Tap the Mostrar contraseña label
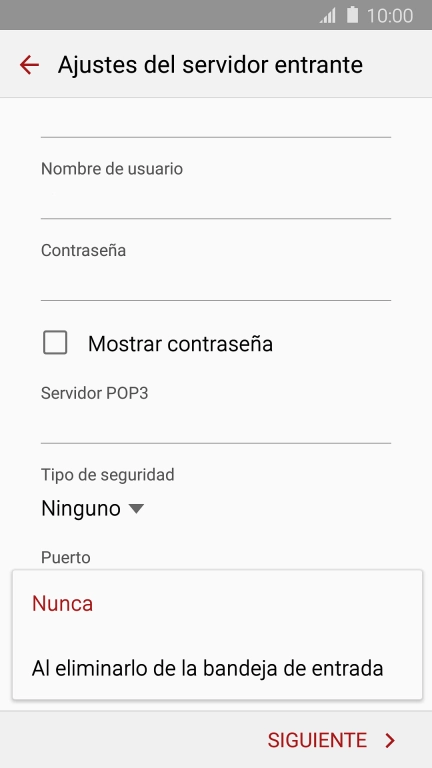The height and width of the screenshot is (768, 432). (180, 344)
